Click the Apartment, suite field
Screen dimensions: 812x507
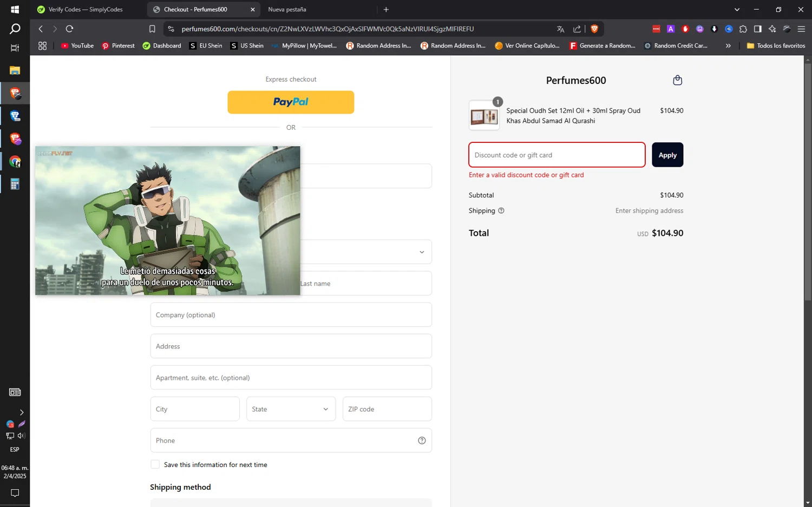[291, 378]
